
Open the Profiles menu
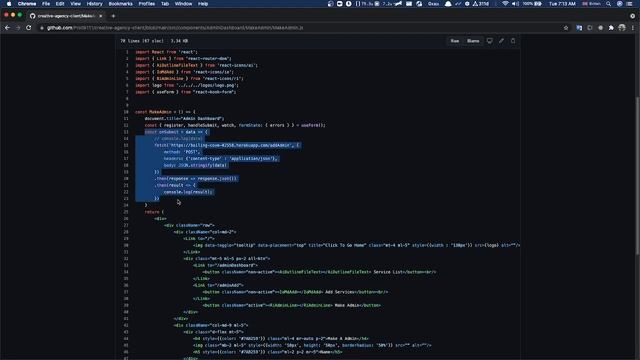[147, 4]
